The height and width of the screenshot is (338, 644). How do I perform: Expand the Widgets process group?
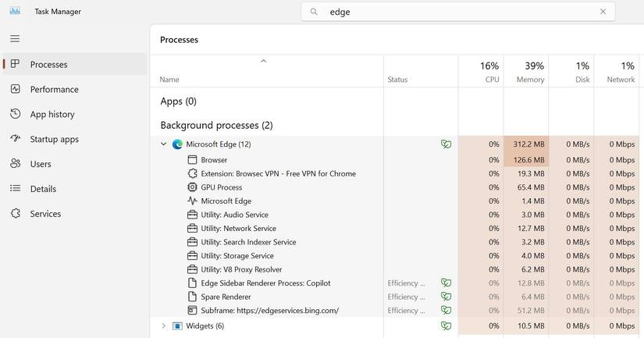(x=163, y=326)
